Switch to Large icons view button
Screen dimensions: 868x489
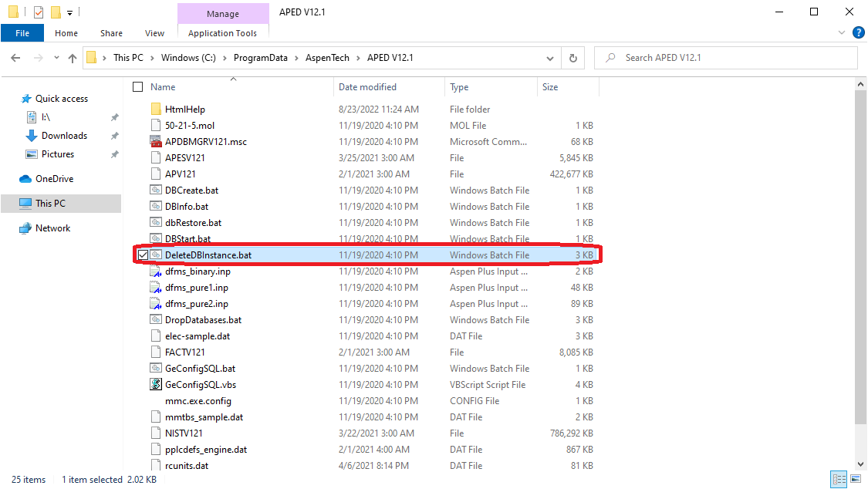(856, 479)
